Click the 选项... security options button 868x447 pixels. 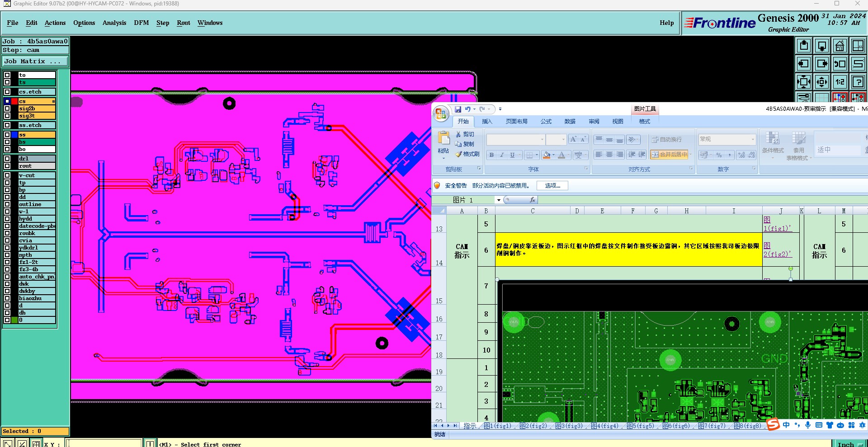[x=552, y=186]
